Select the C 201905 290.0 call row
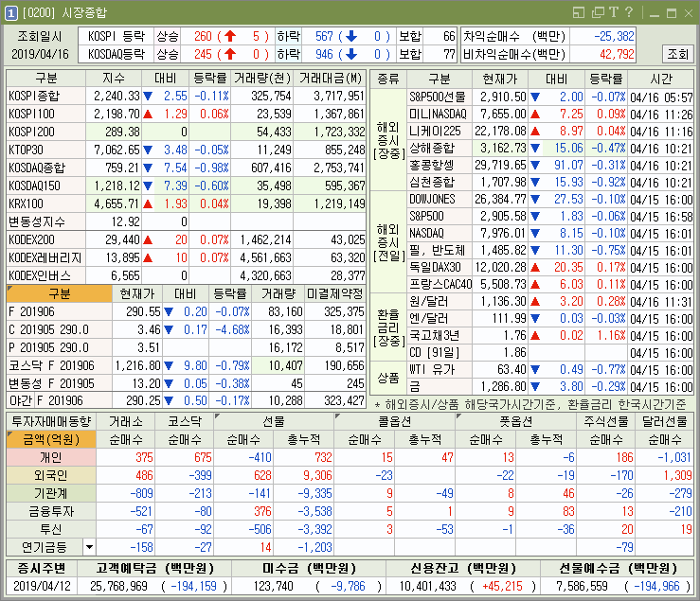Viewport: 700px width, 601px height. 187,329
